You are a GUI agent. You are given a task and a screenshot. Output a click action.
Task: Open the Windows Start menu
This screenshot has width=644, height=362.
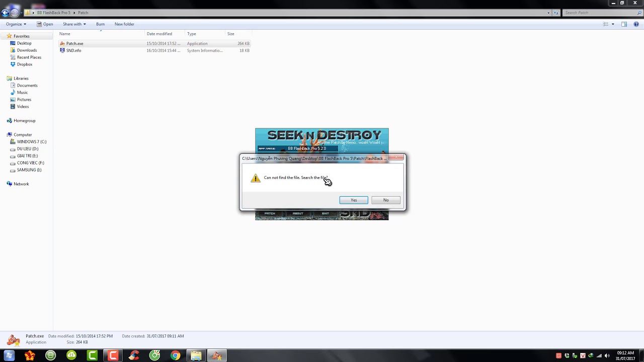click(9, 356)
